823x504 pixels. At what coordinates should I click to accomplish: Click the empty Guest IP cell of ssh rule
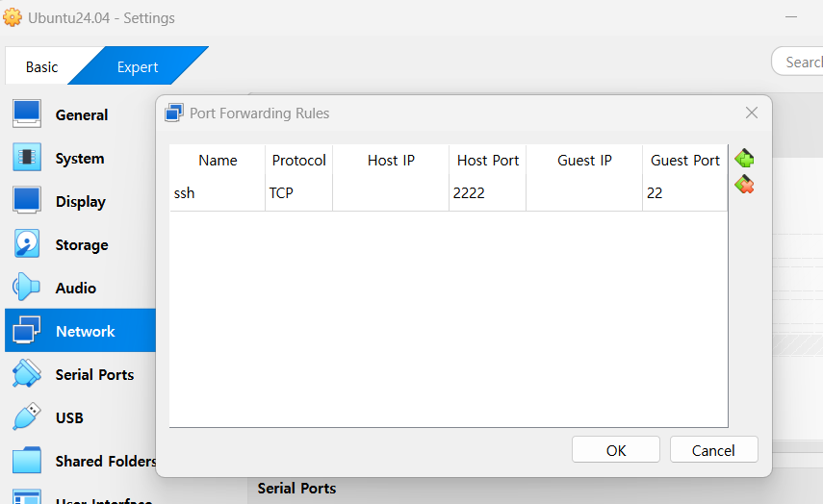coord(584,193)
